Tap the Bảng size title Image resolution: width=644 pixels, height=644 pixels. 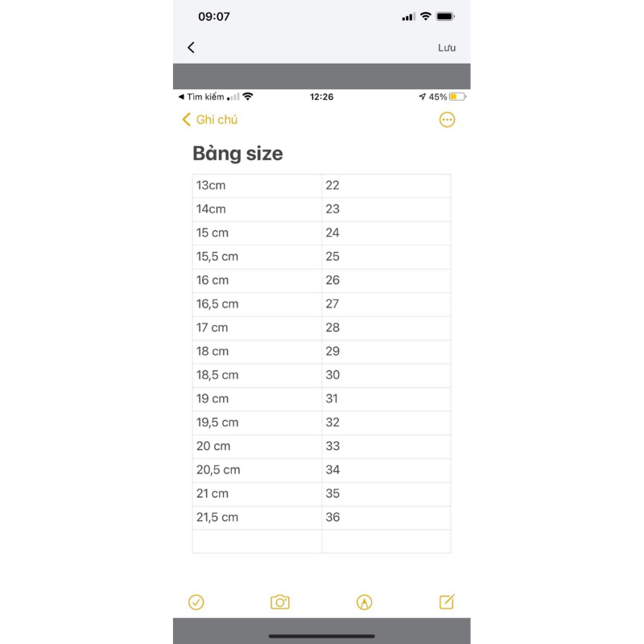pos(238,154)
